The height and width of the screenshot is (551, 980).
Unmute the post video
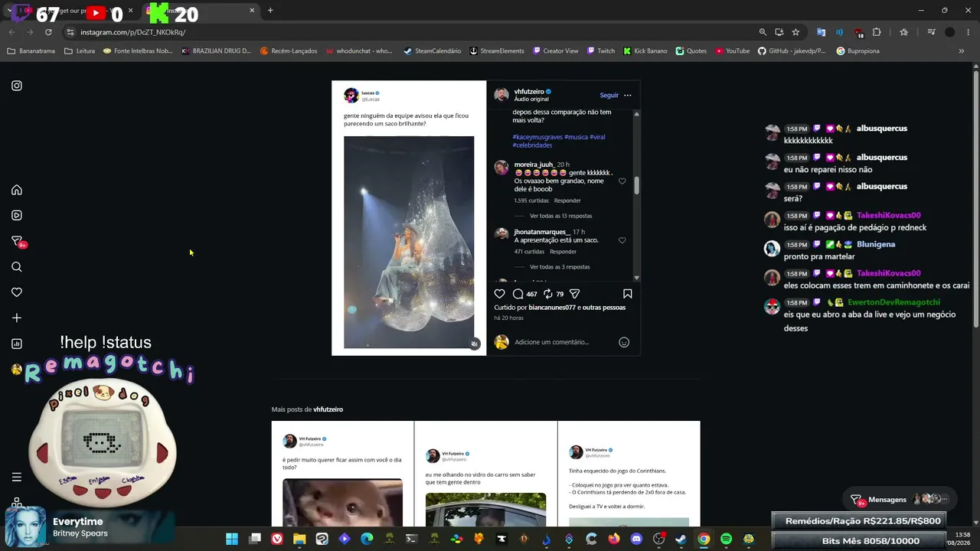coord(475,344)
